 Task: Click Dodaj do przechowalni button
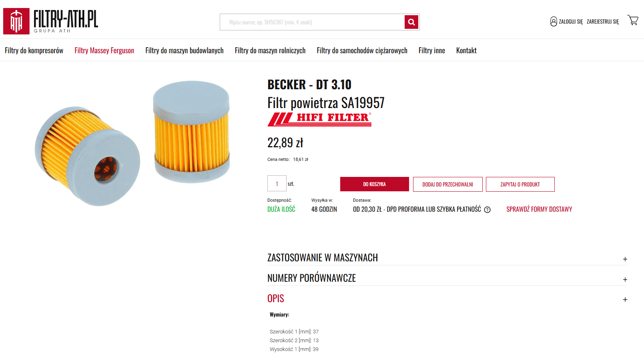(x=448, y=184)
